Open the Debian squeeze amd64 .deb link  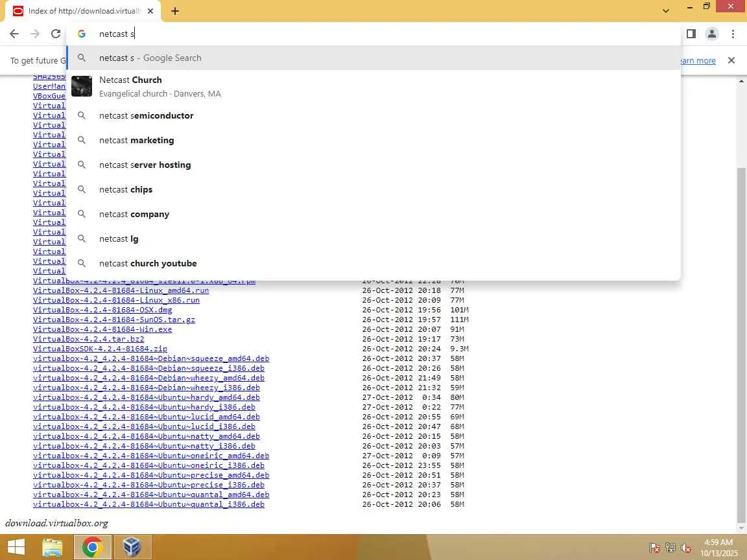pos(151,358)
